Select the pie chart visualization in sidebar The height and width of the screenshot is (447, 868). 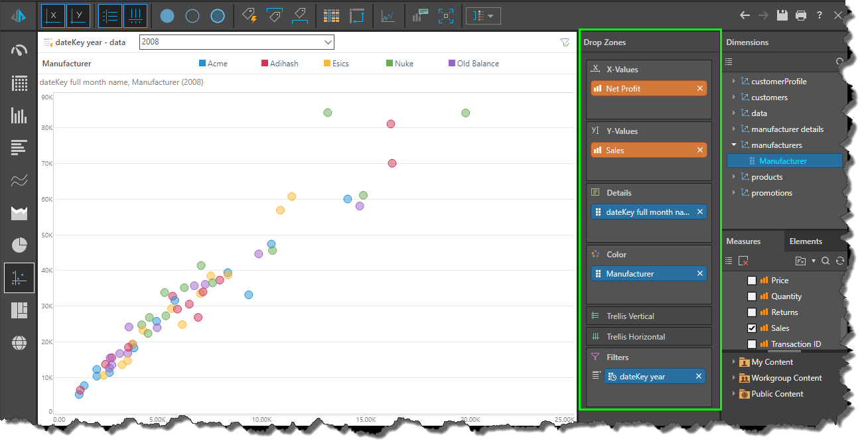click(x=19, y=245)
